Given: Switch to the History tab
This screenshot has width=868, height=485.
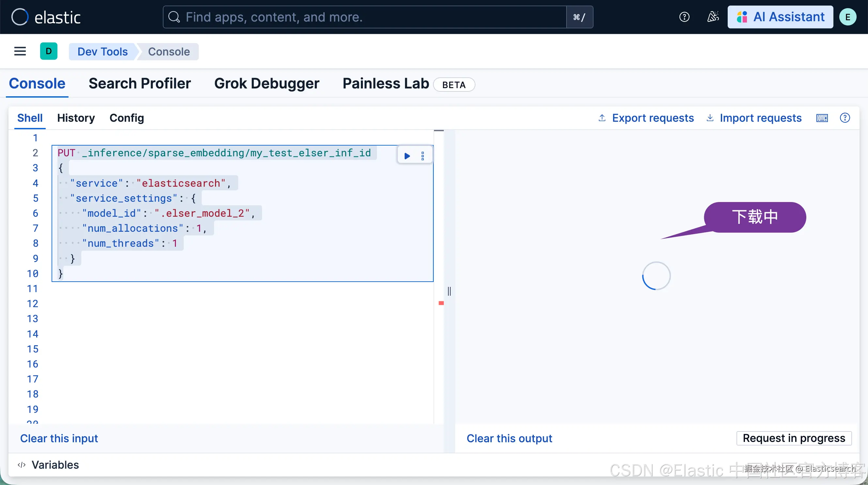Looking at the screenshot, I should coord(76,118).
